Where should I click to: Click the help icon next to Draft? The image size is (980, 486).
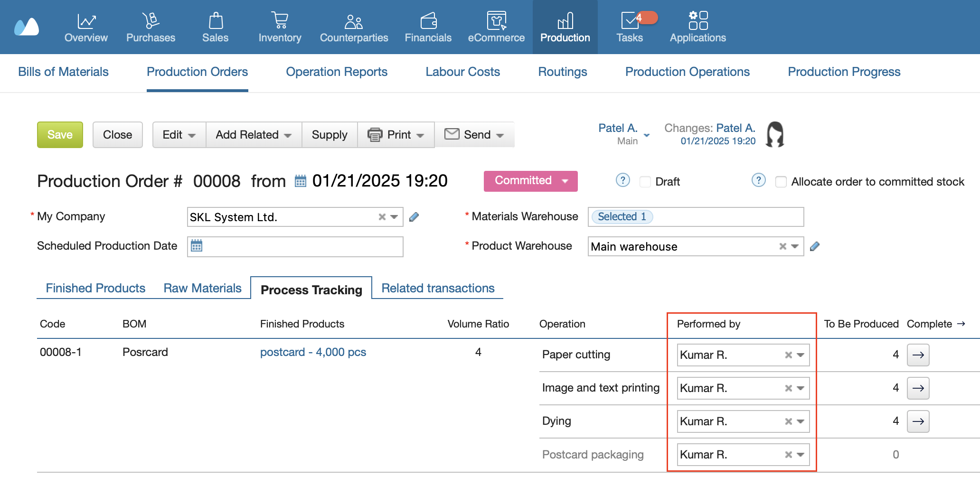point(622,180)
